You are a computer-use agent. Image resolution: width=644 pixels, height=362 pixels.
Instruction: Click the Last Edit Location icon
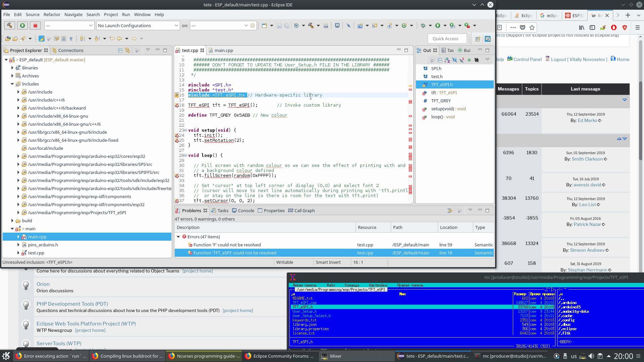point(112,39)
